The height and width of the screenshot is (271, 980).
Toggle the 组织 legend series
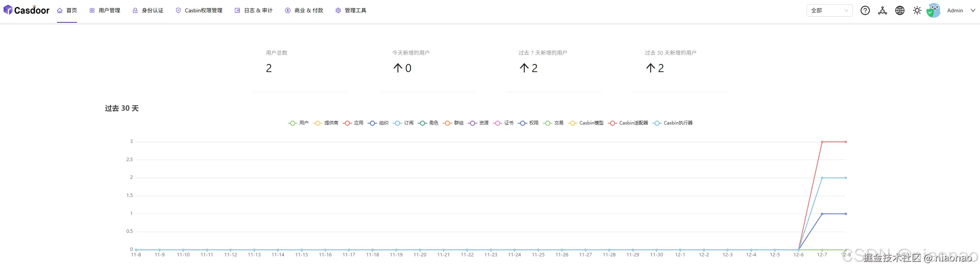pyautogui.click(x=378, y=123)
